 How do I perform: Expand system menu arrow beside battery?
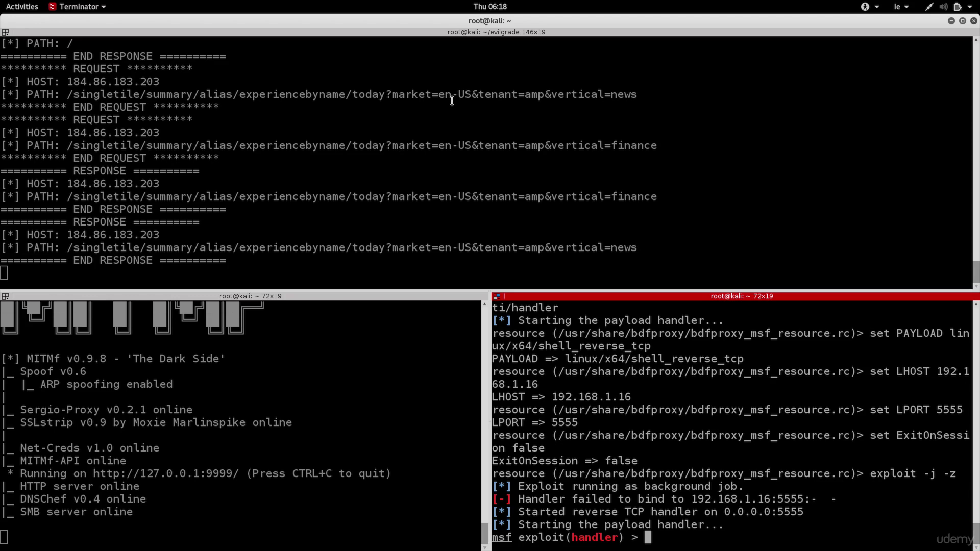[x=970, y=7]
